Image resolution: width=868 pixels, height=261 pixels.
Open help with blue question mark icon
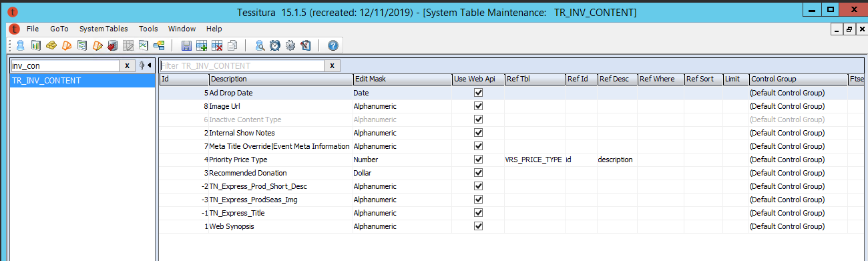[333, 45]
